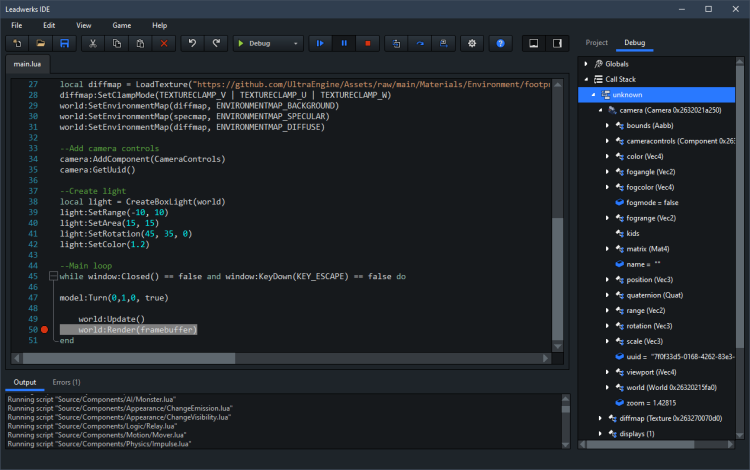Switch to the Project tab
Viewport: 750px width, 470px height.
tap(597, 44)
